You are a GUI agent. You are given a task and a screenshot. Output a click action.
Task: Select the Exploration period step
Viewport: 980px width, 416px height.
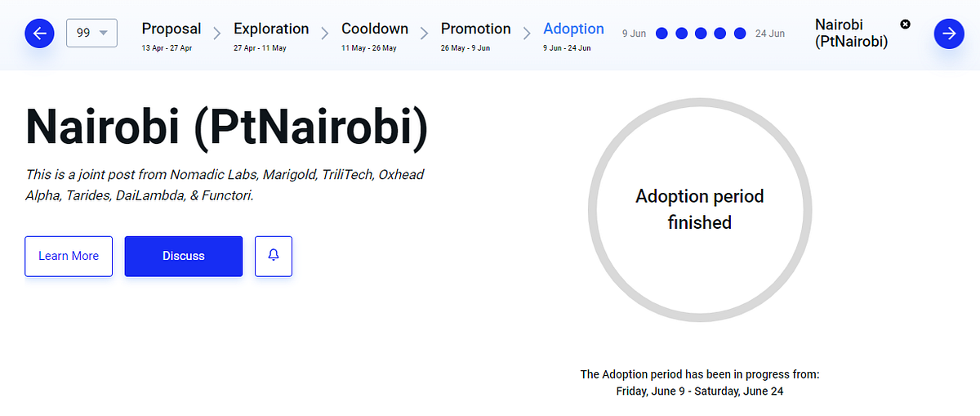point(271,35)
